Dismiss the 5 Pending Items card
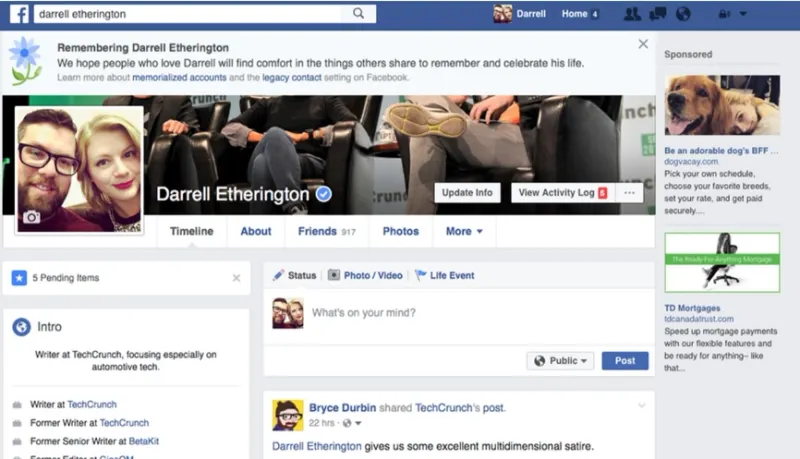The height and width of the screenshot is (459, 800). point(236,278)
